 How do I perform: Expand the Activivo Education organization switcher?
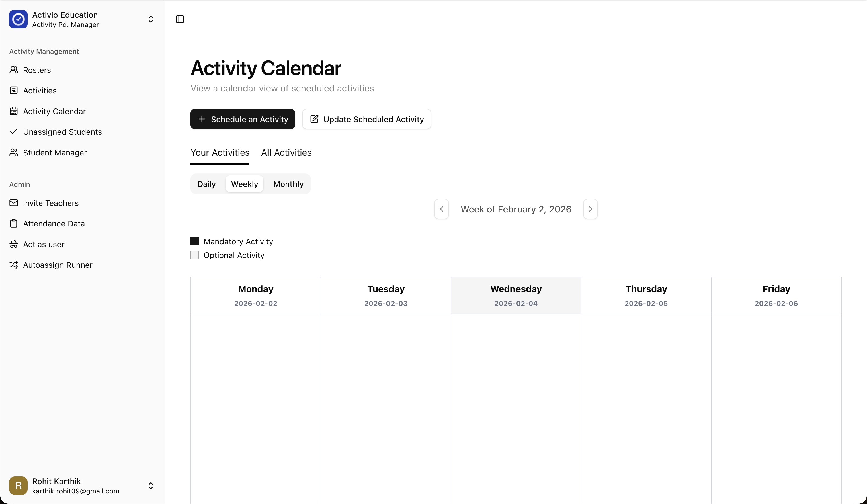150,19
